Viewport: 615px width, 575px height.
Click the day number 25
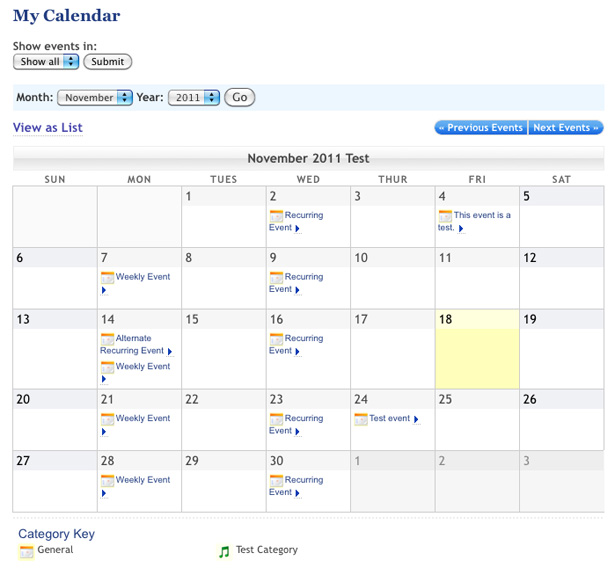click(x=445, y=399)
